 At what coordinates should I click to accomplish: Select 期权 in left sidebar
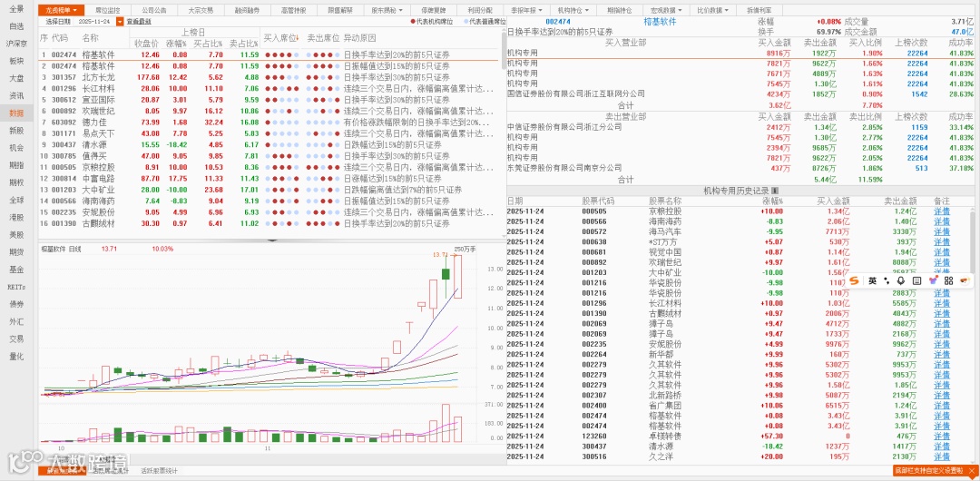(x=16, y=182)
